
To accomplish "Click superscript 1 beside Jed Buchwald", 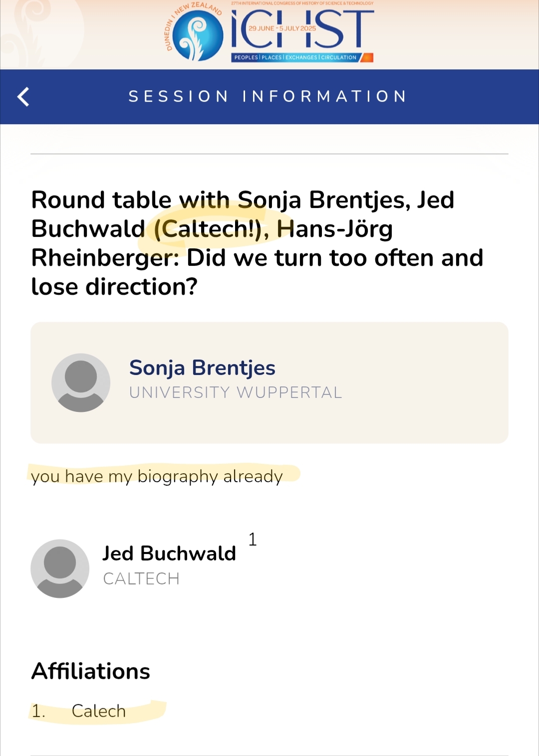I will 253,539.
